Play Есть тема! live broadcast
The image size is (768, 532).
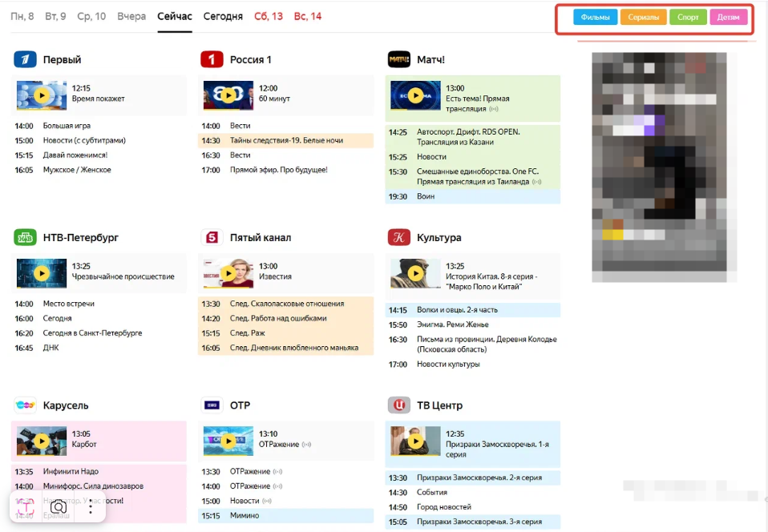click(x=415, y=95)
